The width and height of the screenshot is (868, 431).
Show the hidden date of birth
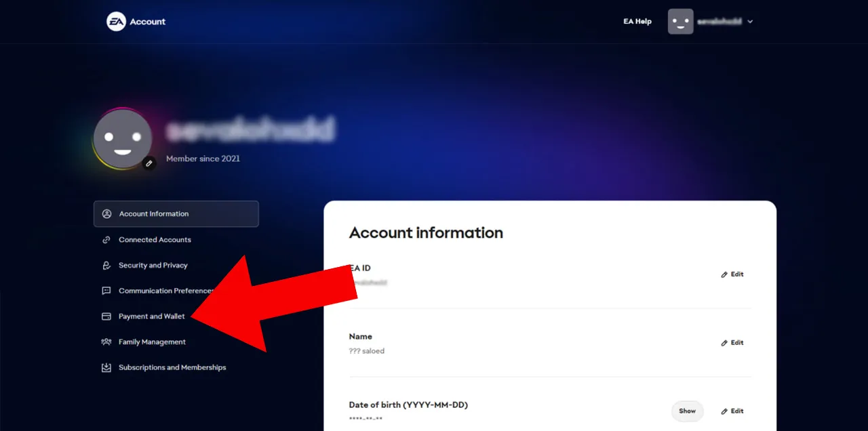pos(688,411)
